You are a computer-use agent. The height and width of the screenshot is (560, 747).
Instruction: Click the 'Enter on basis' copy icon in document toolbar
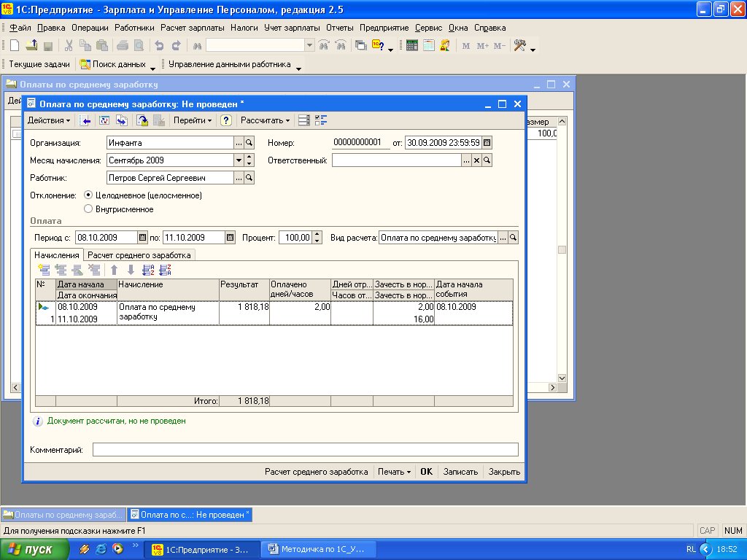point(122,120)
